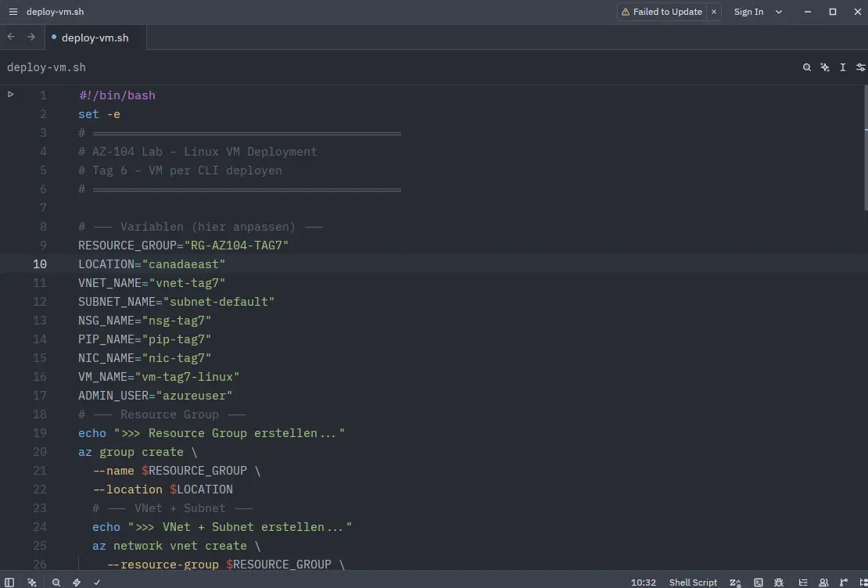Open diagnostics lightning bolt icon
868x588 pixels.
click(77, 582)
